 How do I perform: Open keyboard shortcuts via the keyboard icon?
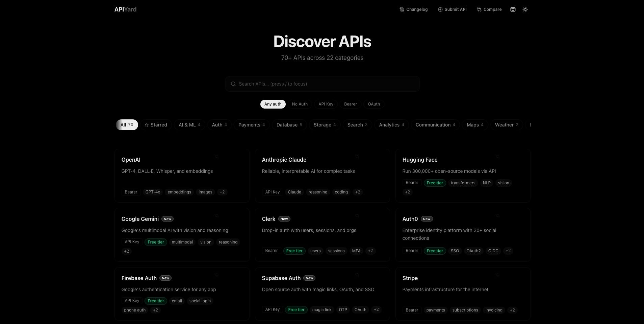(x=513, y=9)
